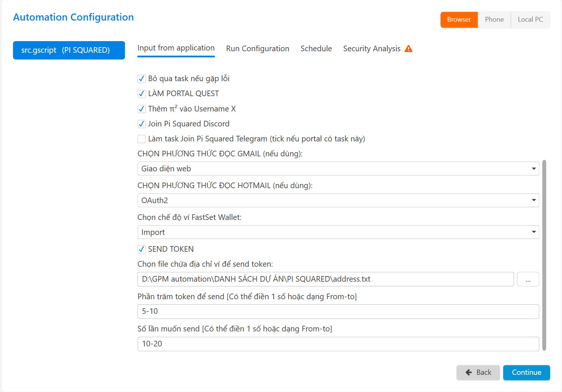Disable Join Pi Squared Discord option
The image size is (562, 392).
(142, 124)
